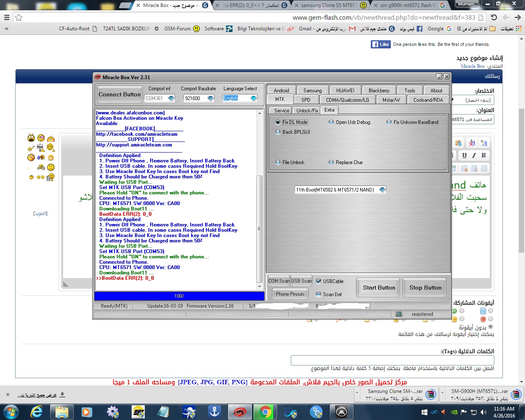Click the Miracle Box log window icon near registered

click(x=399, y=314)
